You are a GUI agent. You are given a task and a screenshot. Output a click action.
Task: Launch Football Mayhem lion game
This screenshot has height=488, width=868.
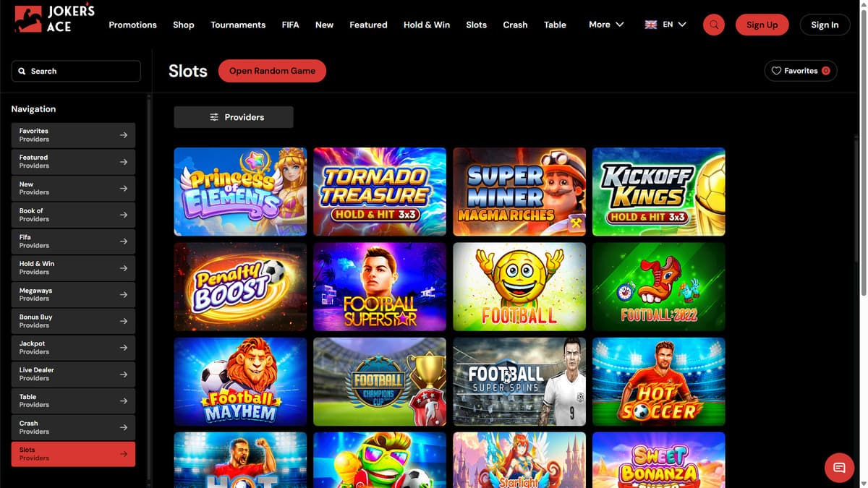coord(240,382)
